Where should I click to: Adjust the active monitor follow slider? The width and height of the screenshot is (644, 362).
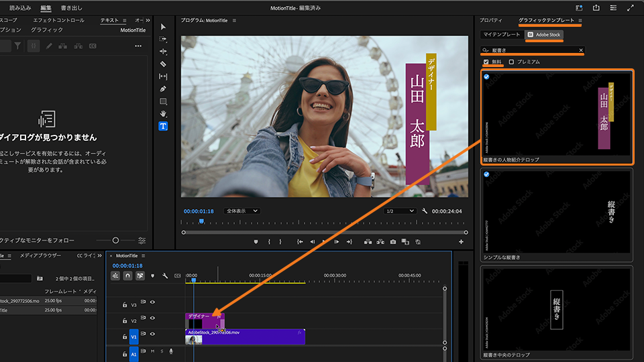pyautogui.click(x=115, y=240)
